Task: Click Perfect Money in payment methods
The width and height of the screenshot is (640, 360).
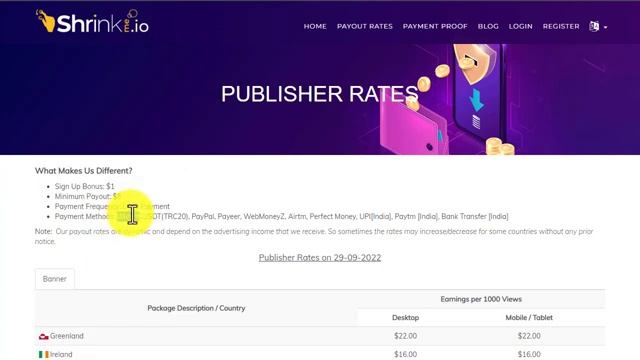Action: (x=333, y=216)
